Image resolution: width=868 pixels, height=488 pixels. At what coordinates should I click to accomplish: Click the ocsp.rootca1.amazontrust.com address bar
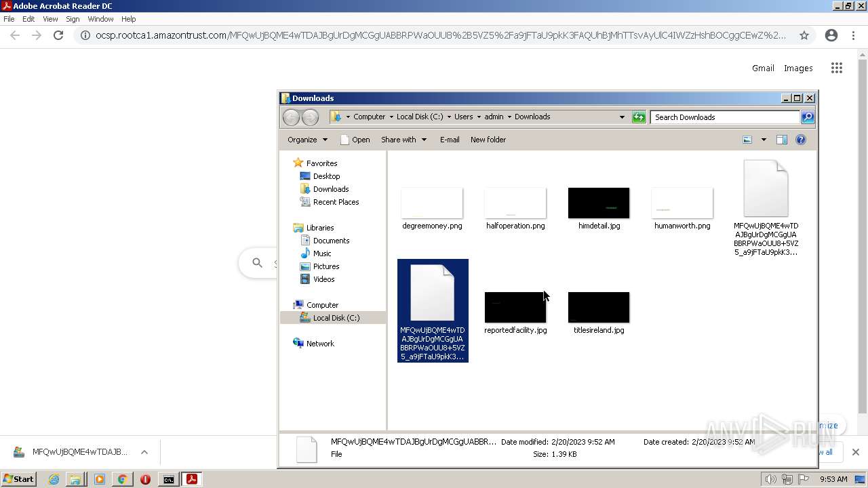441,35
